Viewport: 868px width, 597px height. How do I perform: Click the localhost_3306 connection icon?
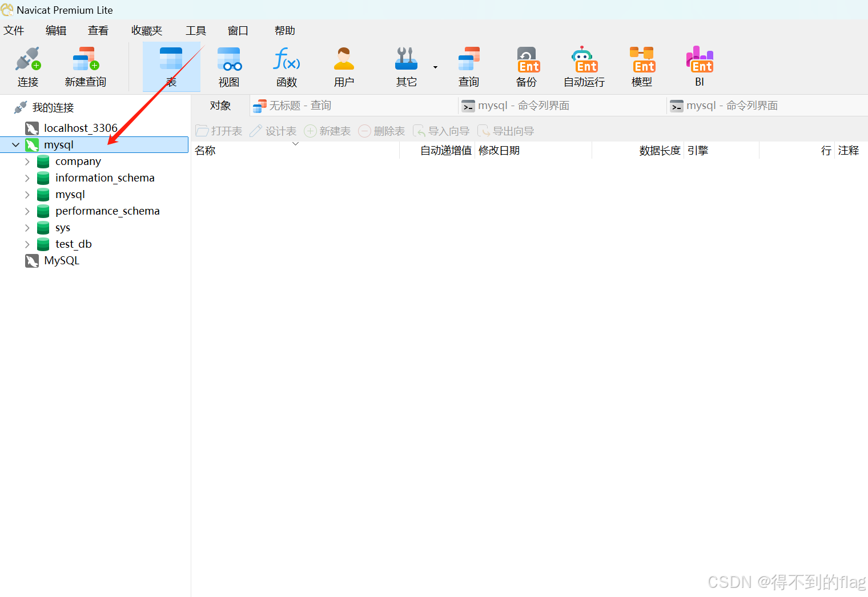point(32,128)
